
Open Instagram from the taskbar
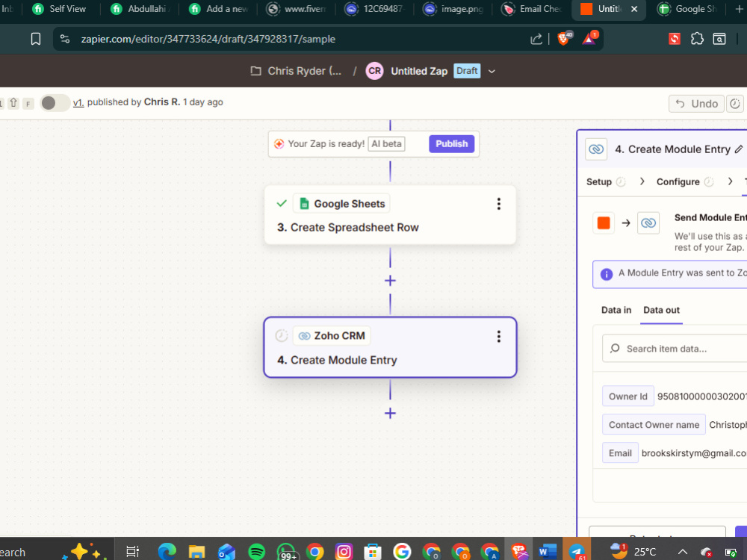coord(344,552)
